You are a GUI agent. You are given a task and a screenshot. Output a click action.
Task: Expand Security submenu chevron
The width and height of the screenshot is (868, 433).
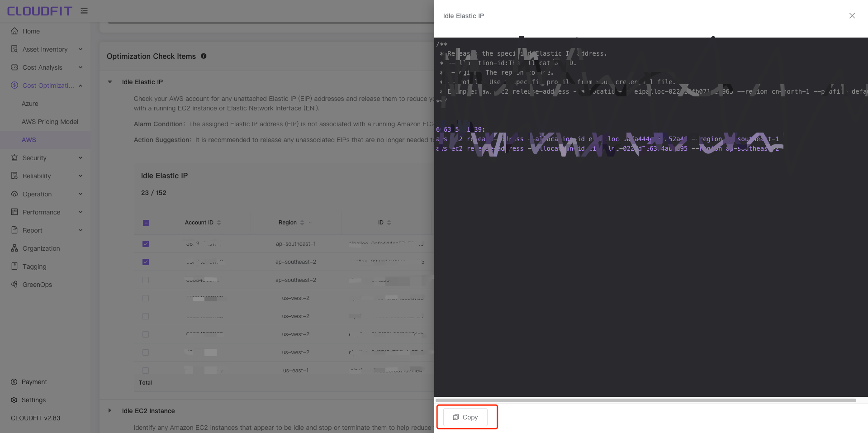(81, 157)
